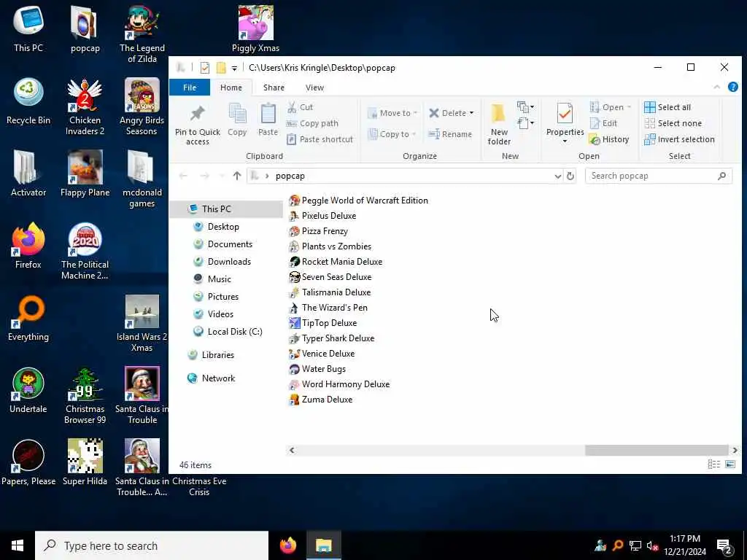747x560 pixels.
Task: Switch to the View ribbon tab
Action: coord(314,87)
